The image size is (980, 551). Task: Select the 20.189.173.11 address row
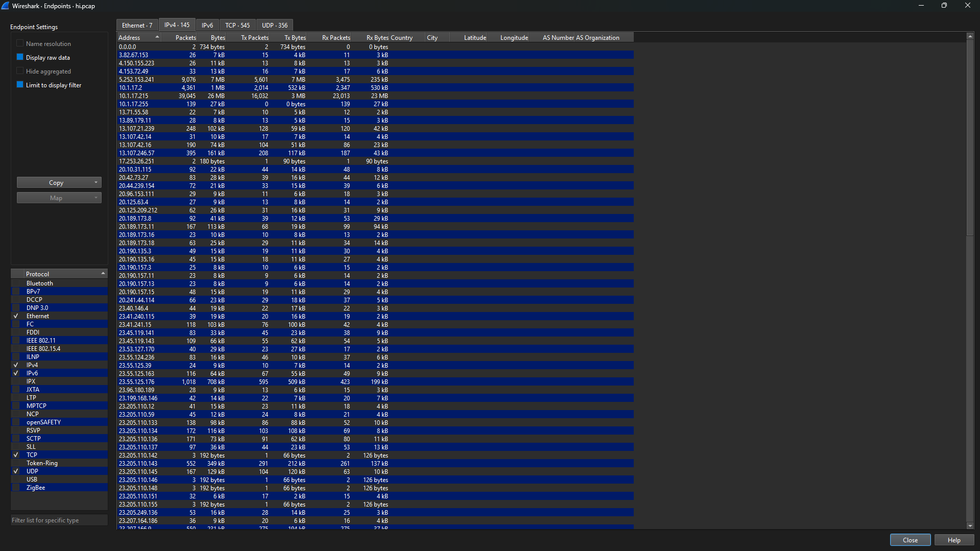click(x=375, y=226)
